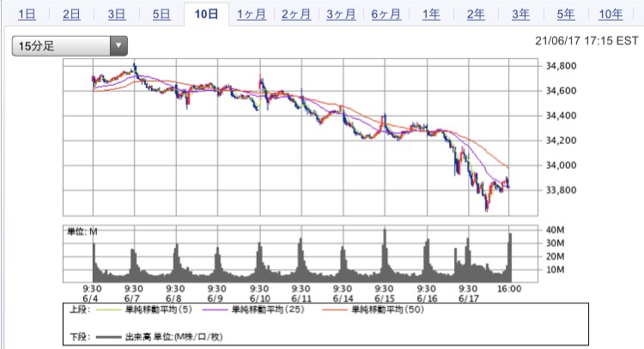644x349 pixels.
Task: Click the 6/7 date axis label
Action: click(x=132, y=298)
